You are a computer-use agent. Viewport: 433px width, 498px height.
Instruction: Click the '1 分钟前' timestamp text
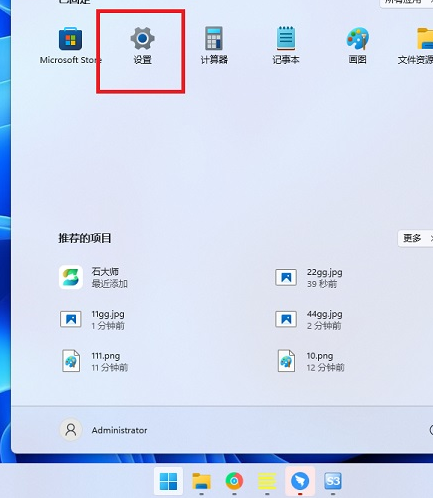coord(108,326)
